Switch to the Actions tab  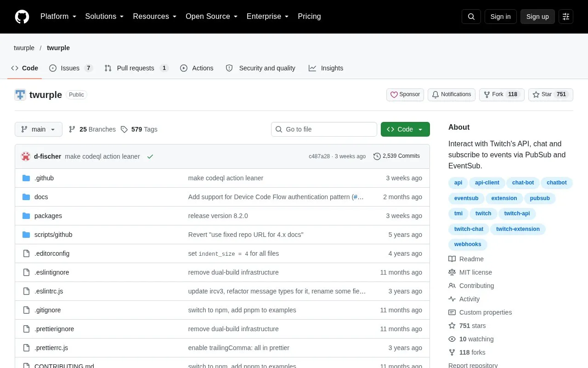[x=197, y=68]
